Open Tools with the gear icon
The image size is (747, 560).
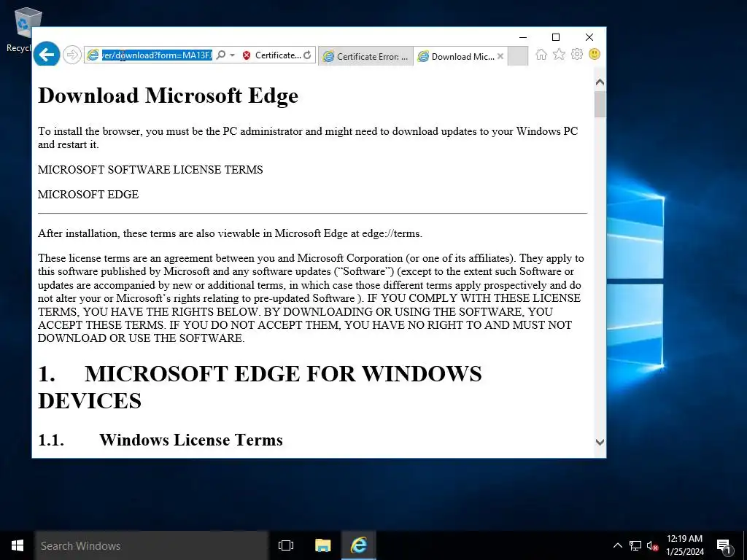pyautogui.click(x=577, y=54)
